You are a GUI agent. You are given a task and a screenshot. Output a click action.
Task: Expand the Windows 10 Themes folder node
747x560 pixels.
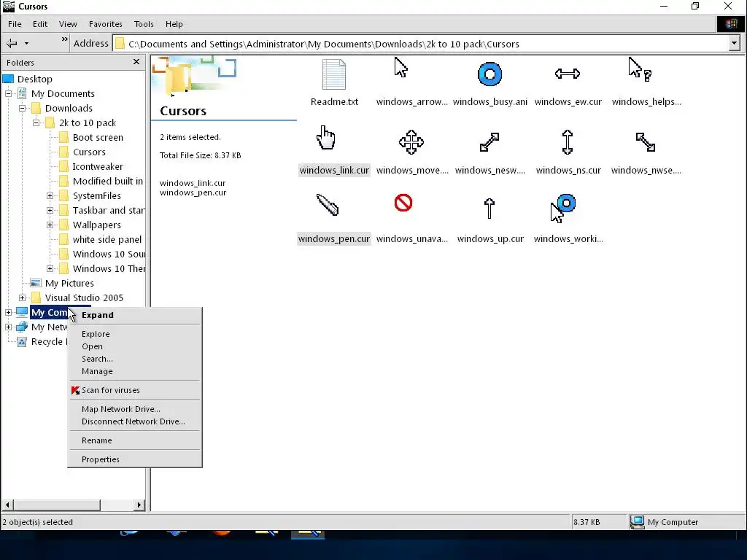click(50, 268)
